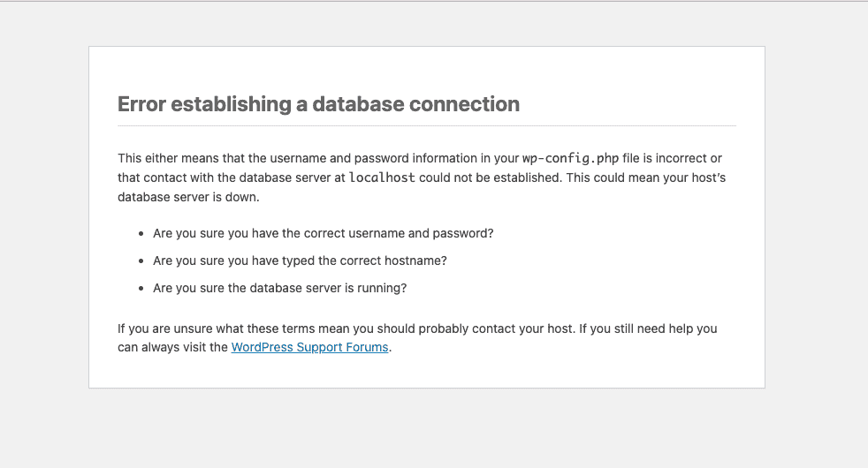This screenshot has height=468, width=868.
Task: Click the horizontal divider under the heading
Action: pos(426,125)
